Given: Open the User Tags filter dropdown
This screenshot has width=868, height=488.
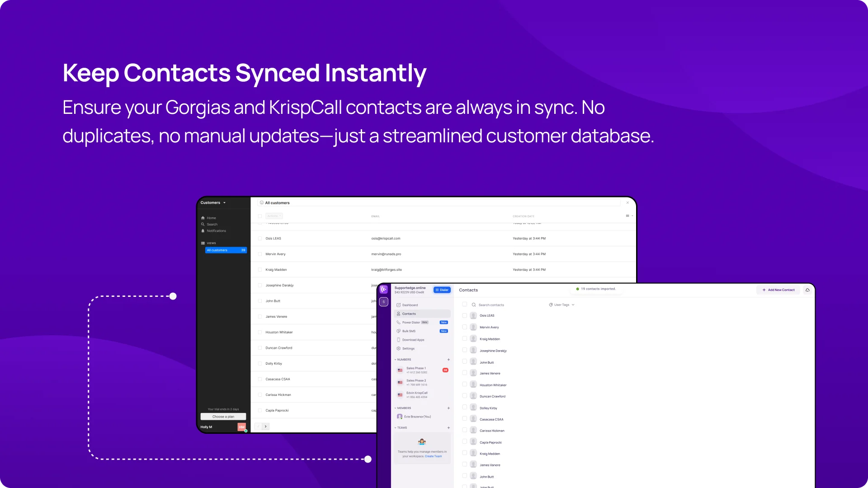Looking at the screenshot, I should pos(561,305).
